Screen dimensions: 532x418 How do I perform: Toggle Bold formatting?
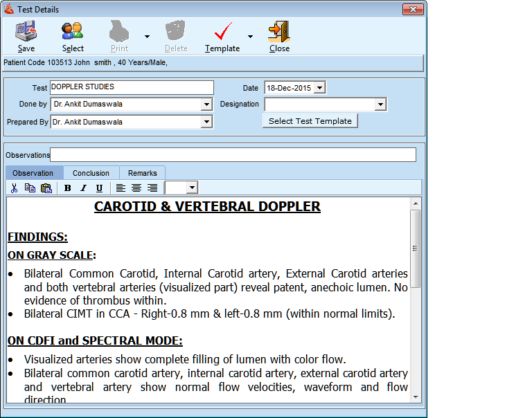pos(68,188)
